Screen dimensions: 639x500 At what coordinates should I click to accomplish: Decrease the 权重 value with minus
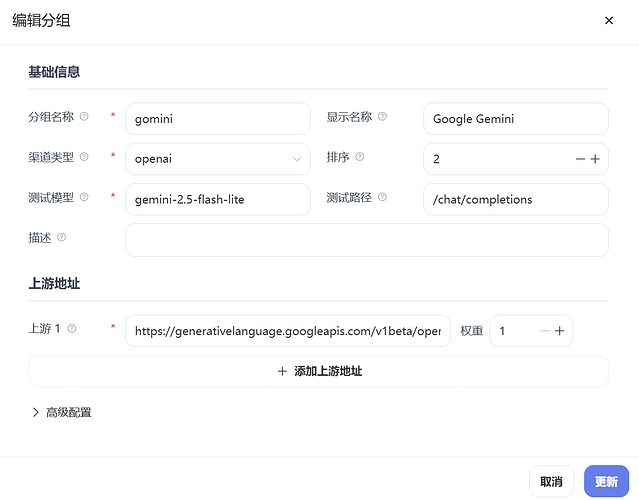545,331
